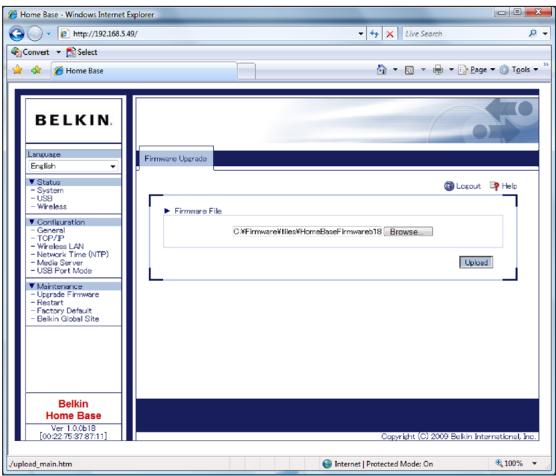Viewport: 556px width, 476px height.
Task: Open a new blank browser tab
Action: pos(246,71)
